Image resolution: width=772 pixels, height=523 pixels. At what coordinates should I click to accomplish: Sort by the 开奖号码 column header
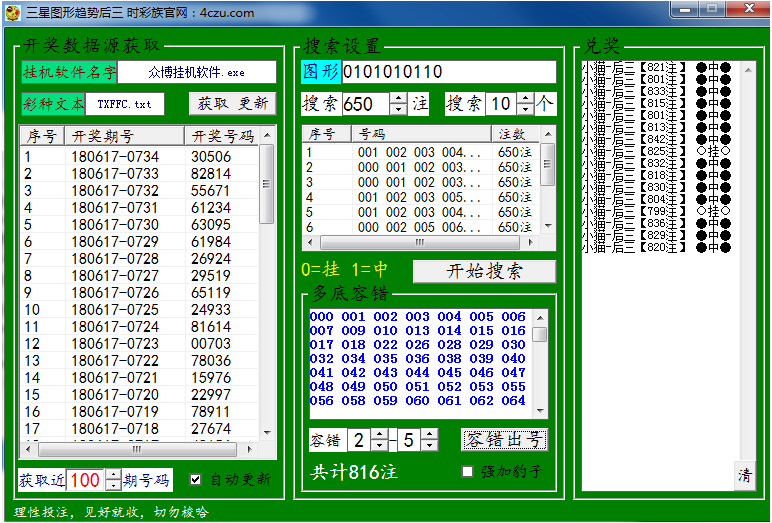click(222, 136)
